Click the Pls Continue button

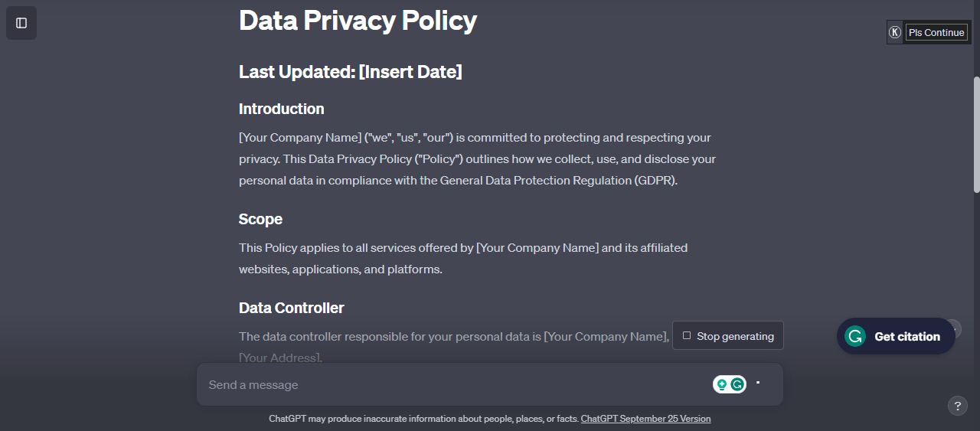936,32
